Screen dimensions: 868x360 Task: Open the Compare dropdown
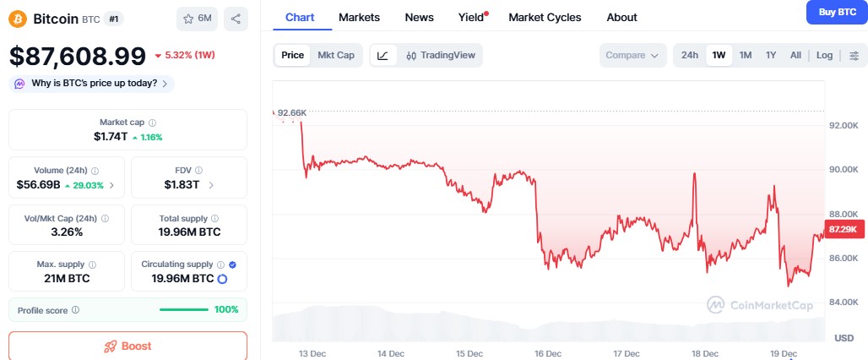tap(632, 56)
